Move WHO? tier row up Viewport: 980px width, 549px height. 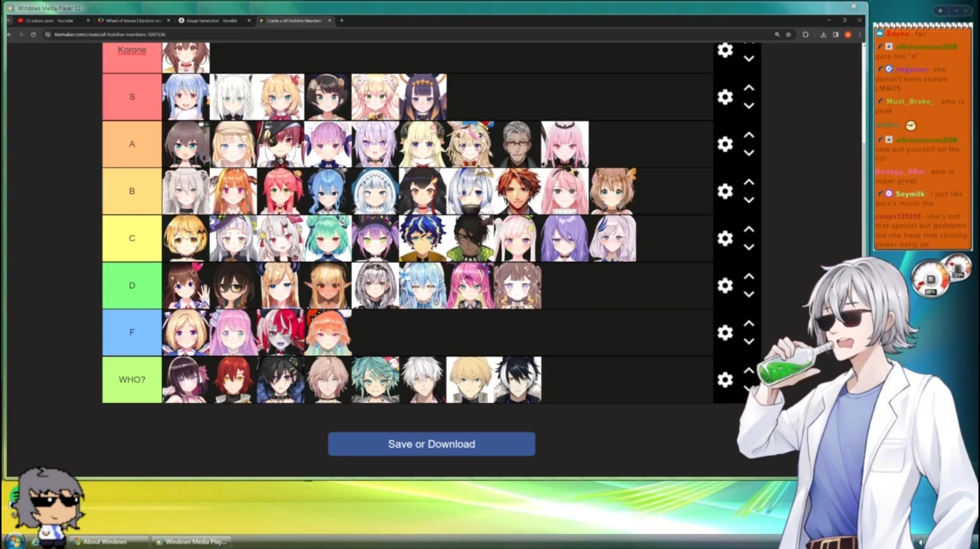[x=749, y=371]
